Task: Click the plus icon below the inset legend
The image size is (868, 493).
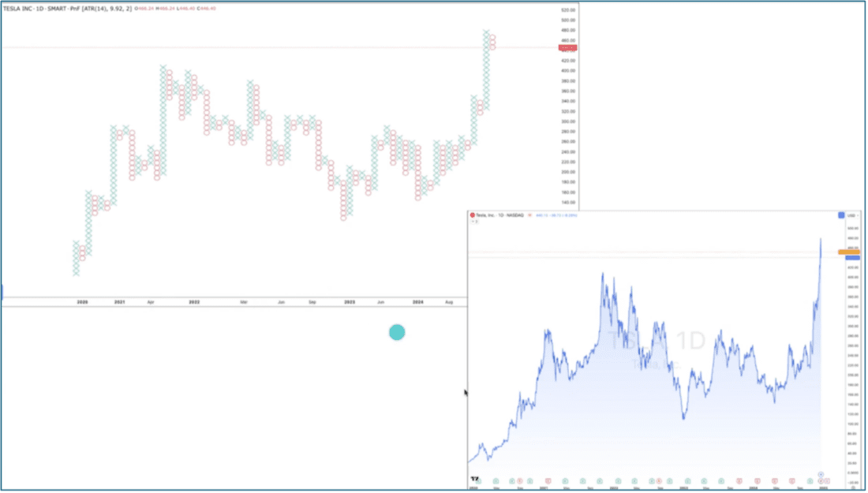Action: (x=477, y=222)
